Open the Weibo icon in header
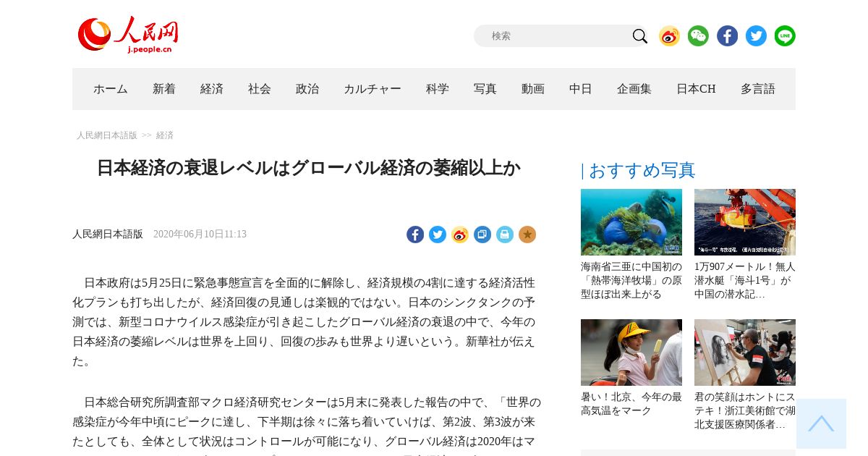The height and width of the screenshot is (456, 868). [669, 36]
